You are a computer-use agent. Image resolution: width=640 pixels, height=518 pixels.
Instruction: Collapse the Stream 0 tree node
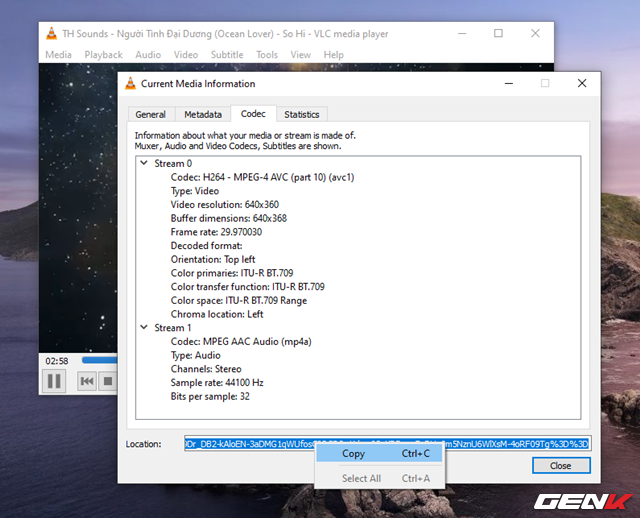click(144, 163)
